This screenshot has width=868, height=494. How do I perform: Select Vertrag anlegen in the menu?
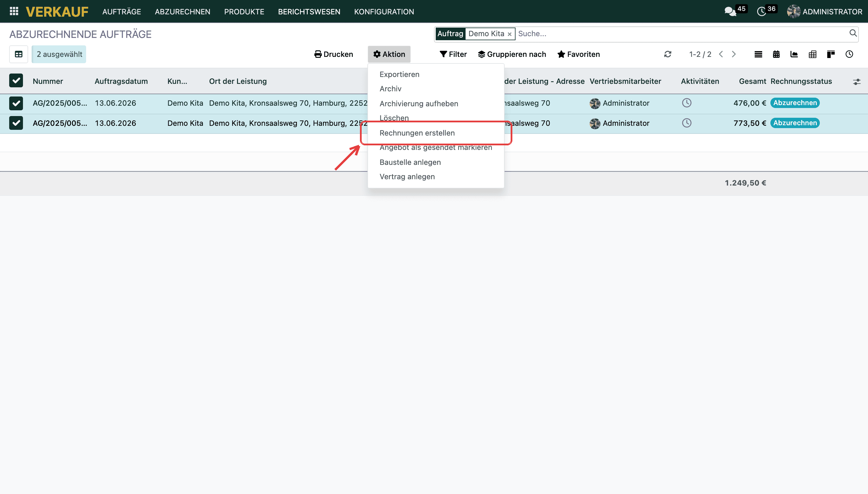pyautogui.click(x=436, y=177)
